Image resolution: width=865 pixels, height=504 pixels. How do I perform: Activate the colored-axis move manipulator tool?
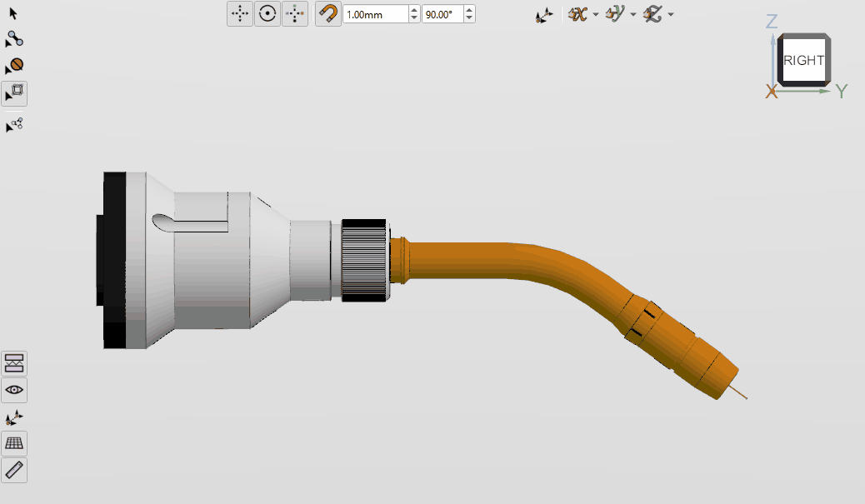coord(295,14)
